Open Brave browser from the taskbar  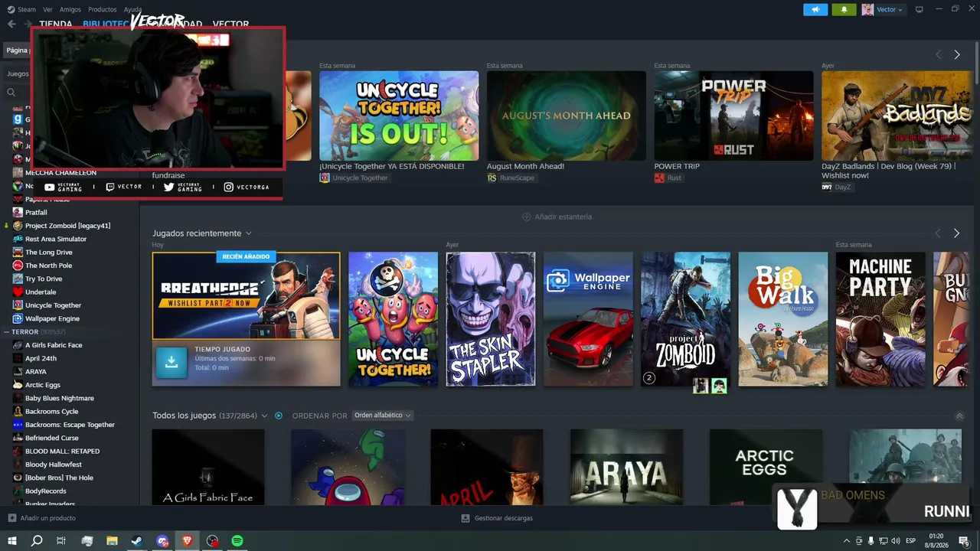188,541
